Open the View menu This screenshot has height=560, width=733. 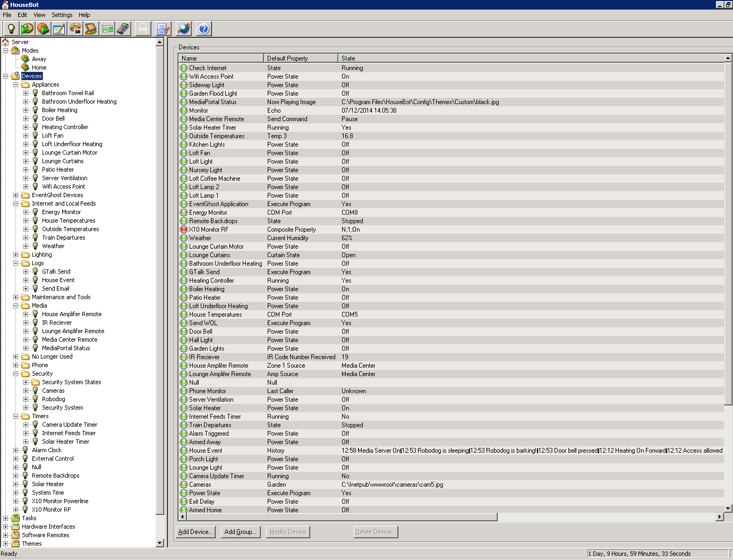pos(39,15)
